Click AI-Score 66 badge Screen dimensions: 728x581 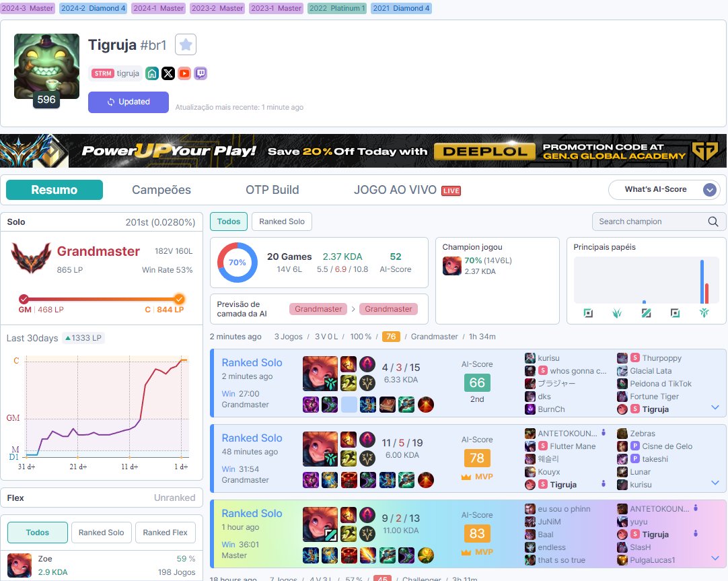[477, 382]
